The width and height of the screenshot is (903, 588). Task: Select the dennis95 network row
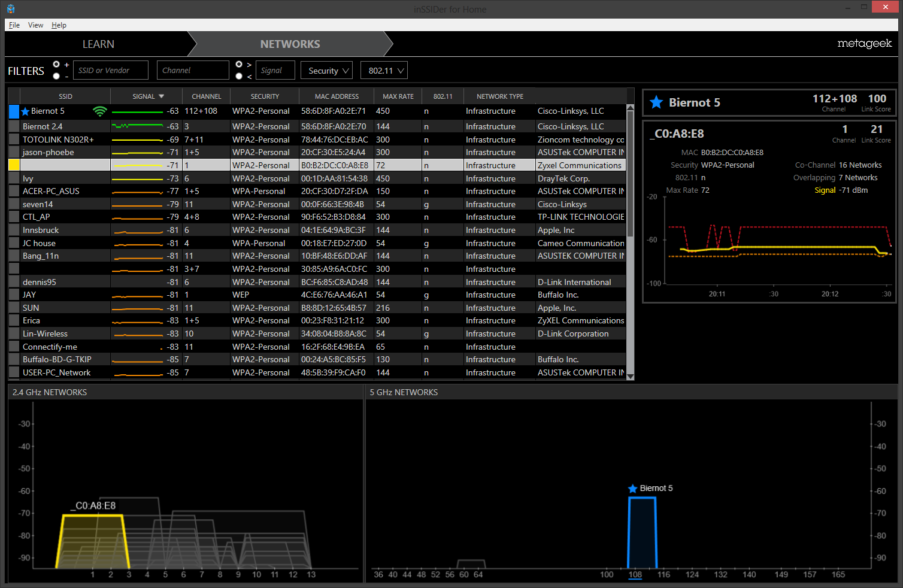pos(317,282)
